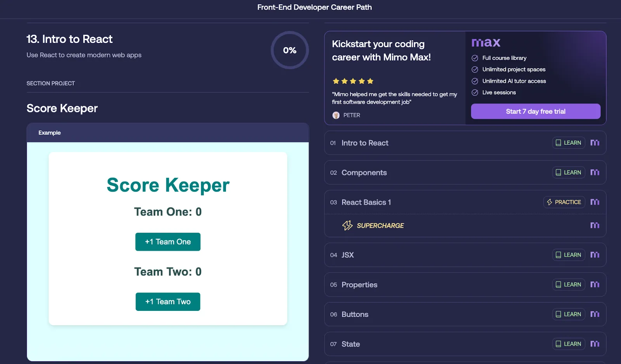The width and height of the screenshot is (621, 364).
Task: Click the Mimo Max icon in React Basics 1 row
Action: 595,202
